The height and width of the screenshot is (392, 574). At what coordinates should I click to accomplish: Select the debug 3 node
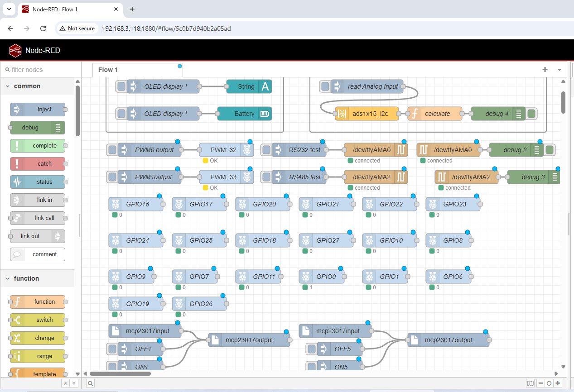[x=534, y=177]
